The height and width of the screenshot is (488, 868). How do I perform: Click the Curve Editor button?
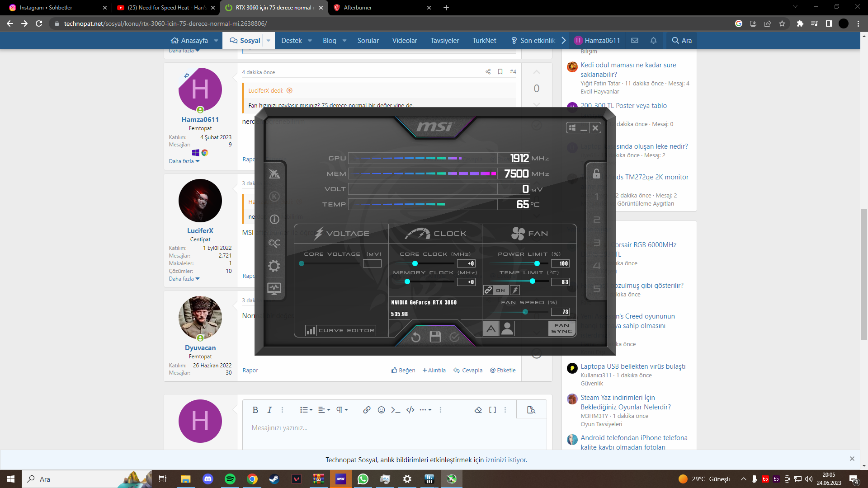(340, 331)
